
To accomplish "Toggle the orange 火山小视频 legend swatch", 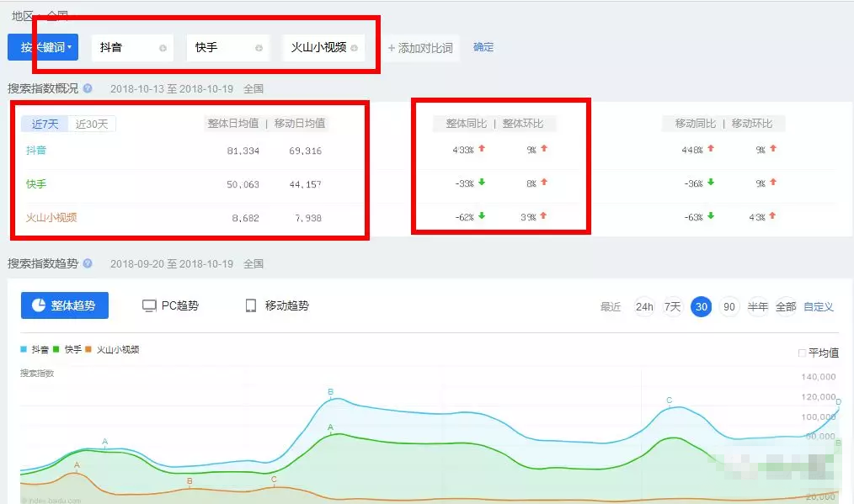I will pos(88,349).
